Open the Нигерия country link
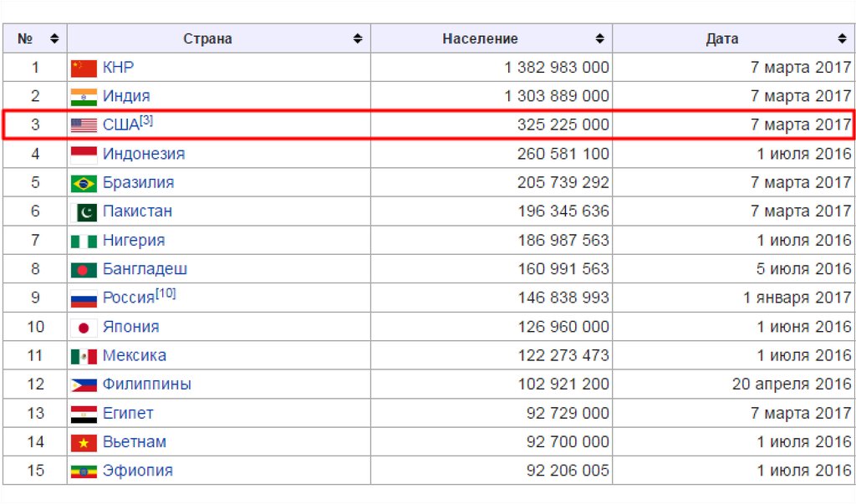856x504 pixels. (134, 241)
